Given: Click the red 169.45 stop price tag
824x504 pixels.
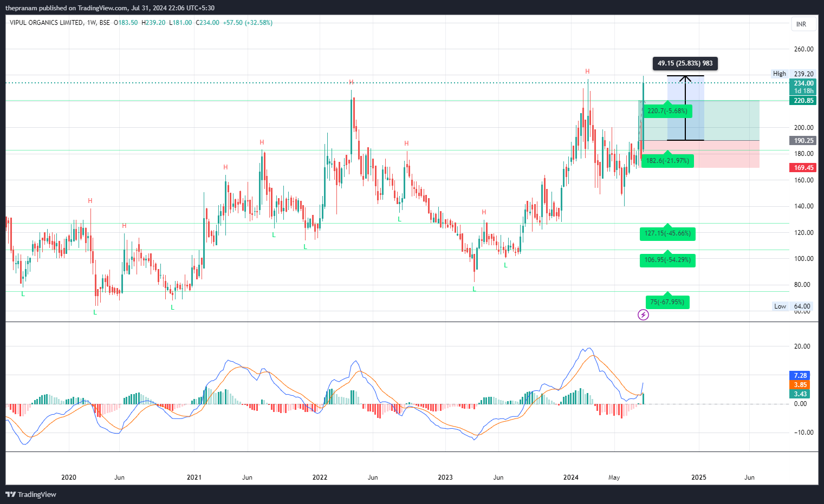Looking at the screenshot, I should 803,168.
